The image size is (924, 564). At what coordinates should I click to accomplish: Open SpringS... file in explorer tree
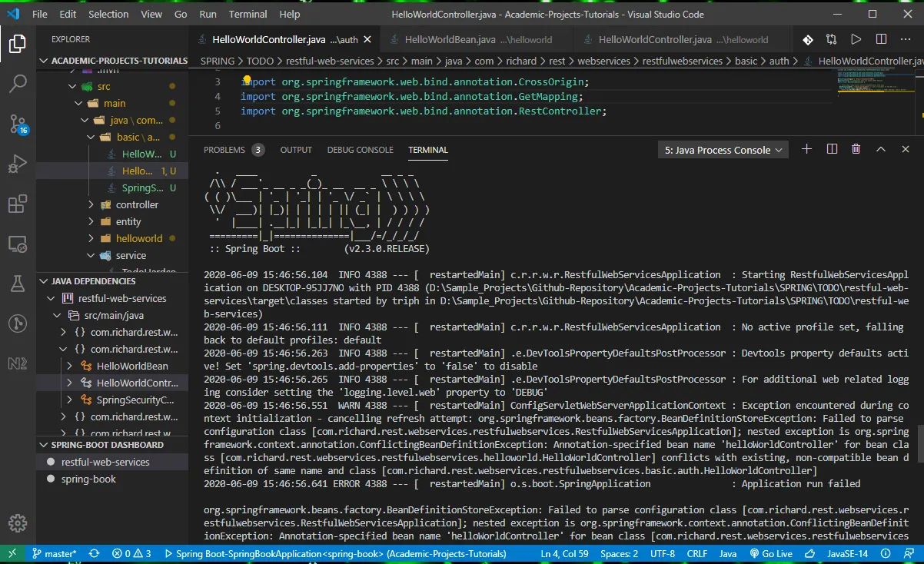pos(112,187)
